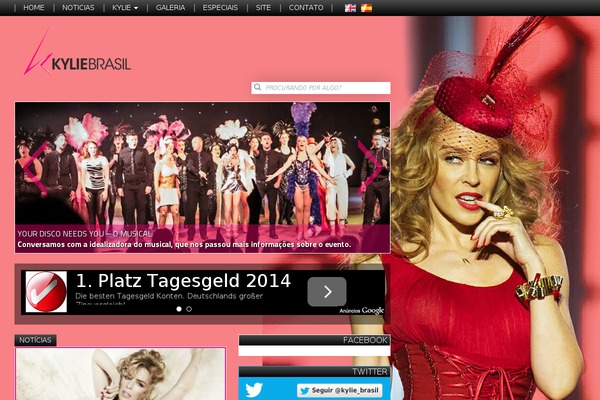The image size is (600, 400).
Task: Click the 'Anúncios Google' label
Action: coord(362,310)
